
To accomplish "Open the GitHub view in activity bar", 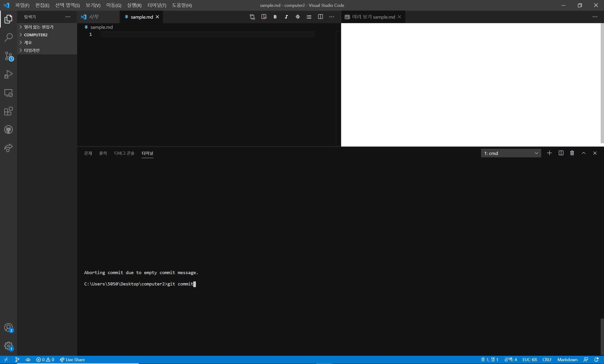I will click(x=8, y=130).
